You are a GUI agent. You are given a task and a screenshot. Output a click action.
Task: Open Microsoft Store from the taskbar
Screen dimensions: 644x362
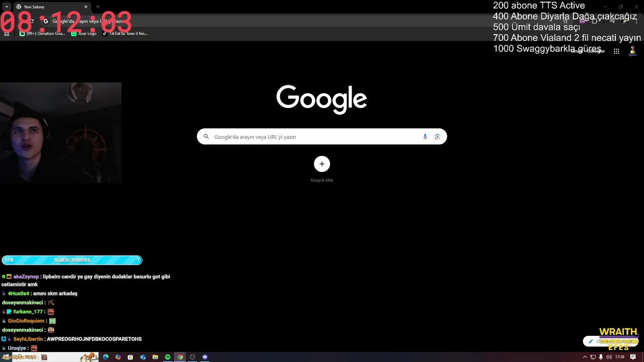(130, 357)
